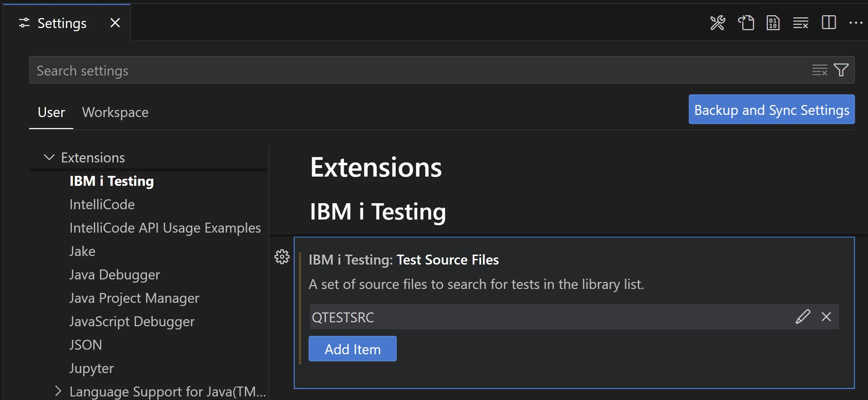Open IntelliCode API Usage Examples settings
This screenshot has height=400, width=868.
coord(165,228)
